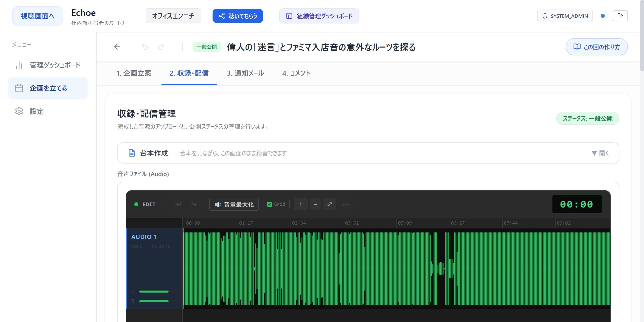Image resolution: width=644 pixels, height=322 pixels.
Task: Click the 06:27 marker on the timeline ruler
Action: (x=458, y=223)
